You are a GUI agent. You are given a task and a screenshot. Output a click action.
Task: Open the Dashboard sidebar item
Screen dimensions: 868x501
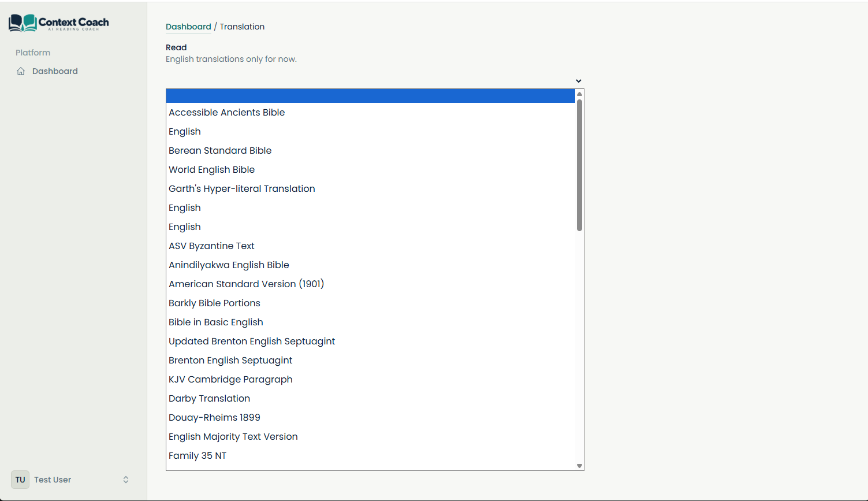[x=73, y=71]
